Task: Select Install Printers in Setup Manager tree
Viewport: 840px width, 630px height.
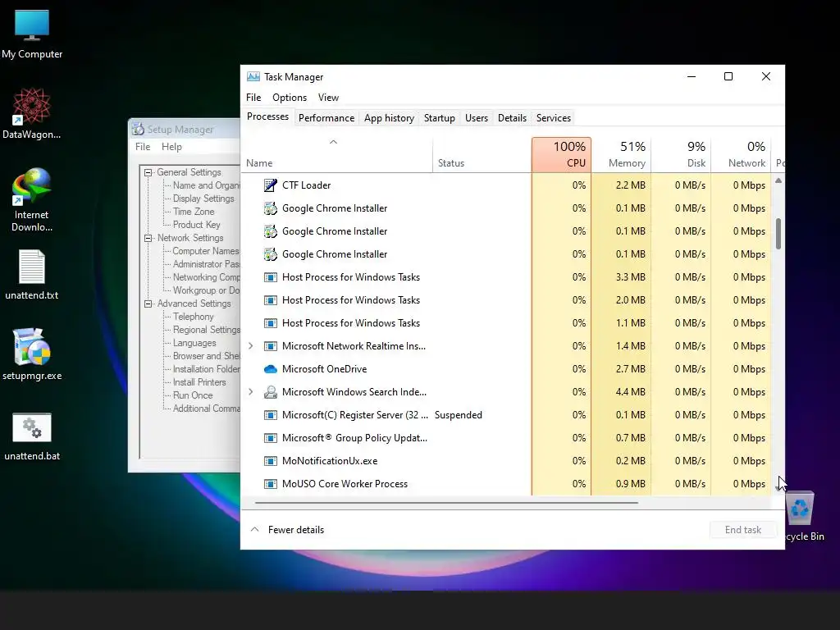Action: (199, 382)
